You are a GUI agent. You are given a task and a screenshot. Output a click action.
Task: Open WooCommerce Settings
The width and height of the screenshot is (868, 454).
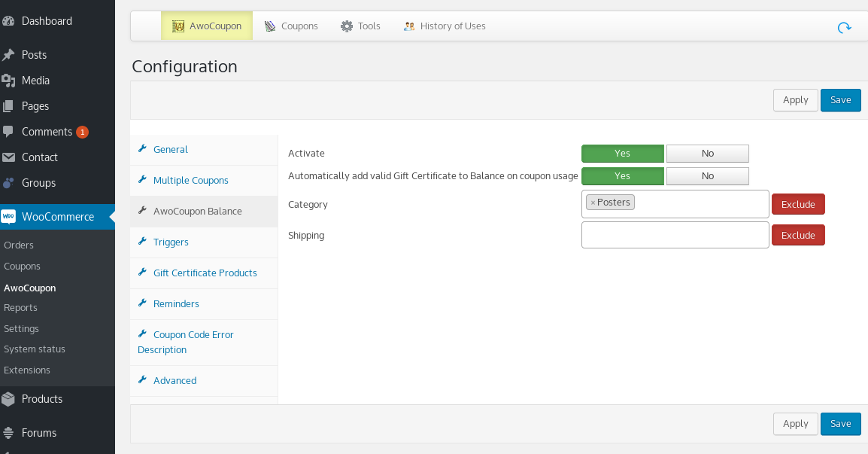pyautogui.click(x=21, y=329)
